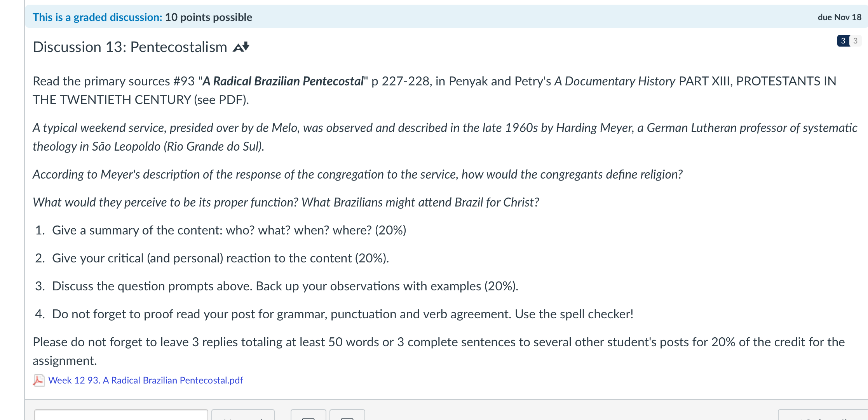Click list item 'Give a summary of the content'

pyautogui.click(x=229, y=230)
